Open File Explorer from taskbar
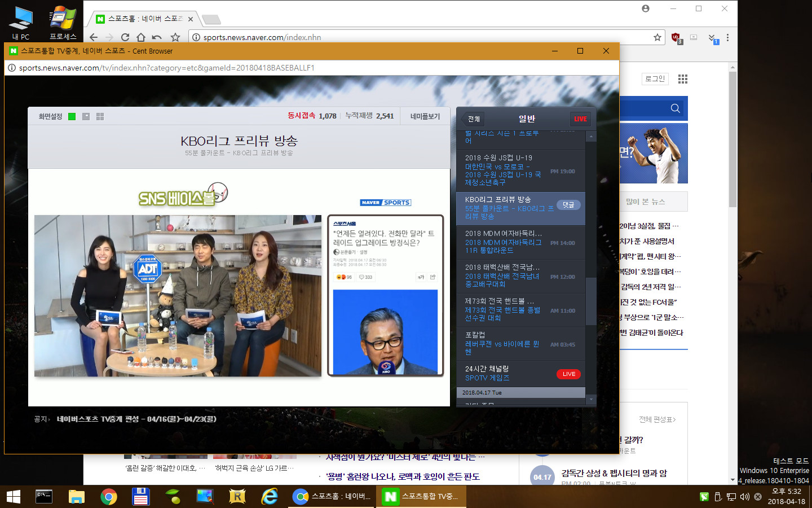The width and height of the screenshot is (812, 508). pos(76,497)
